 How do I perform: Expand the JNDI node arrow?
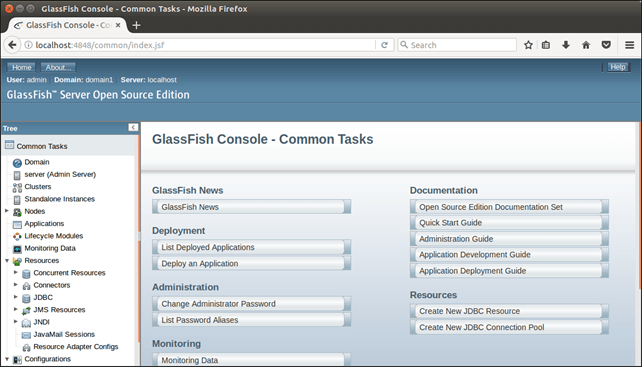tap(16, 322)
